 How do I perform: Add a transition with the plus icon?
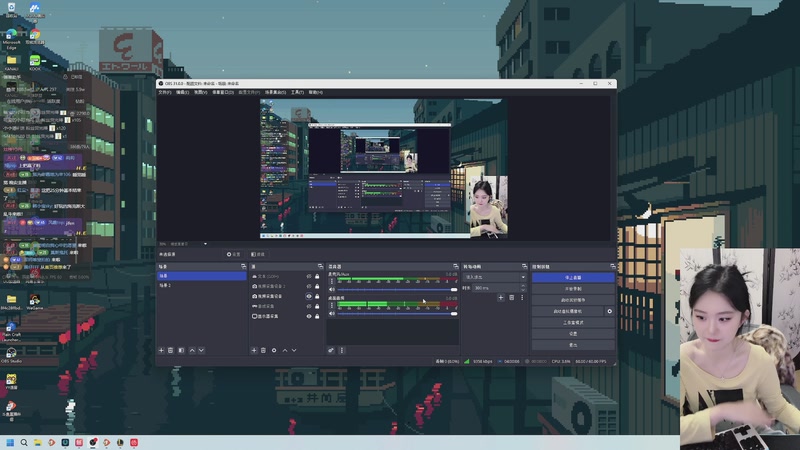point(501,297)
